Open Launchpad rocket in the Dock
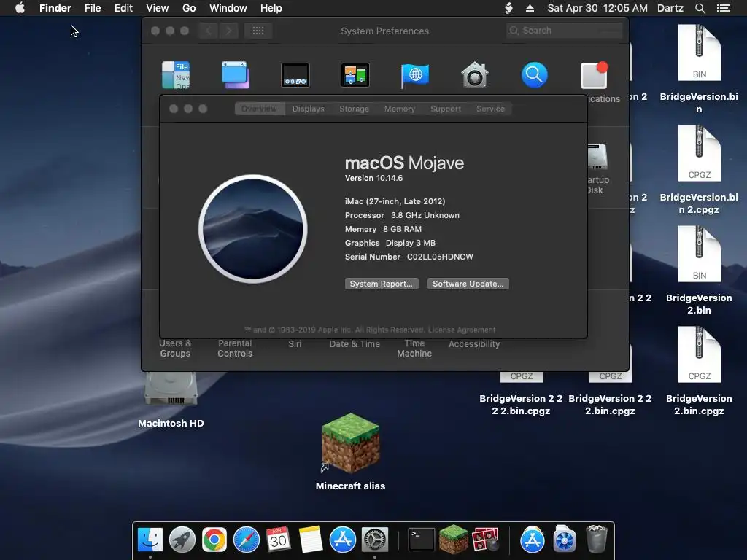The width and height of the screenshot is (747, 560). pos(182,540)
